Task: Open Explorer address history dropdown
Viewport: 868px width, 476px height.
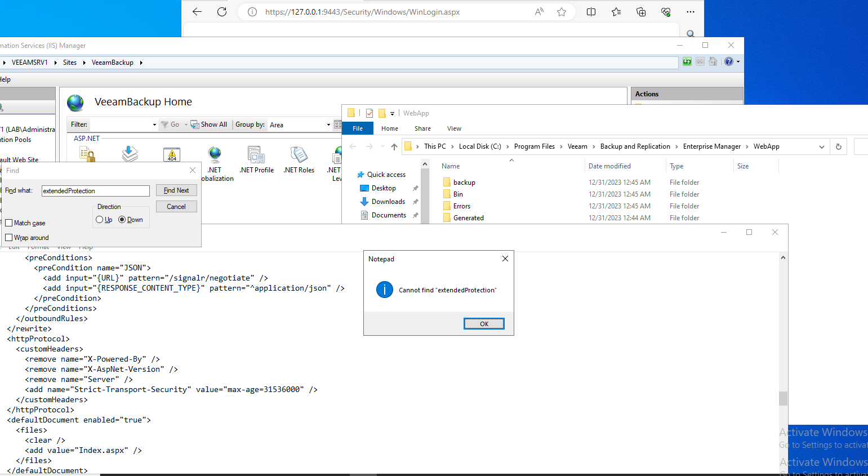Action: click(822, 146)
